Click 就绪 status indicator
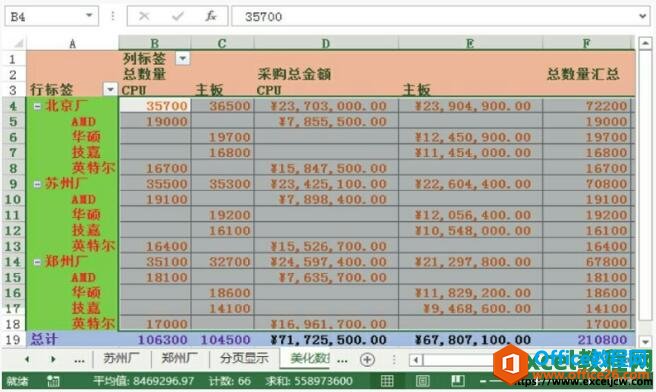Screen dimensions: 656x392 click(x=17, y=381)
